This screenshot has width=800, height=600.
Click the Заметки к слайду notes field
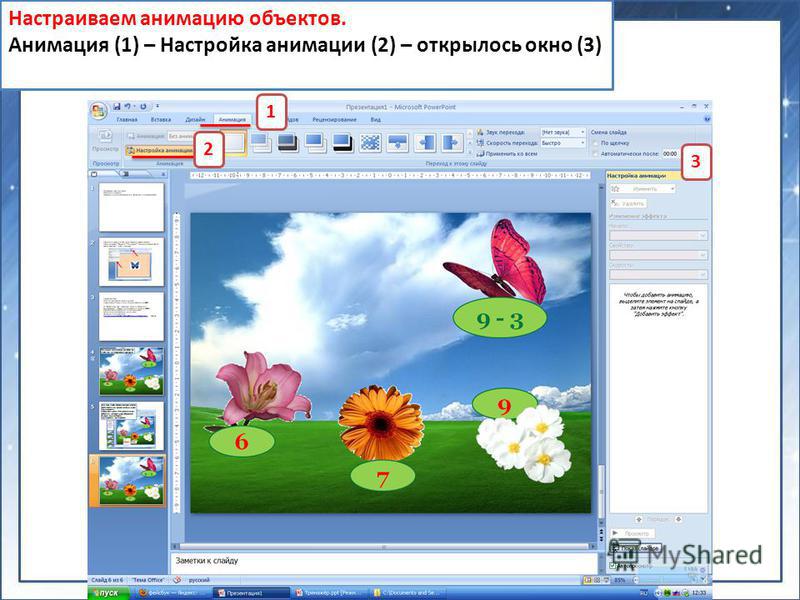383,563
